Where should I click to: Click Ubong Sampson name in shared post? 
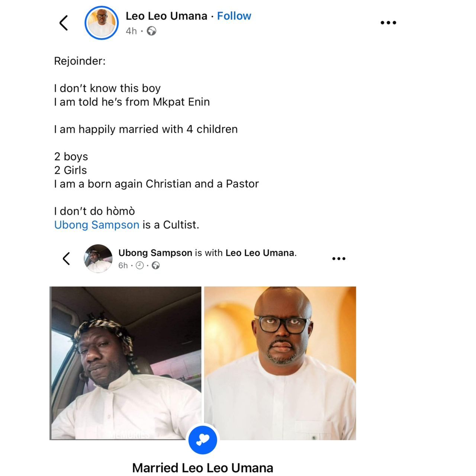point(155,253)
